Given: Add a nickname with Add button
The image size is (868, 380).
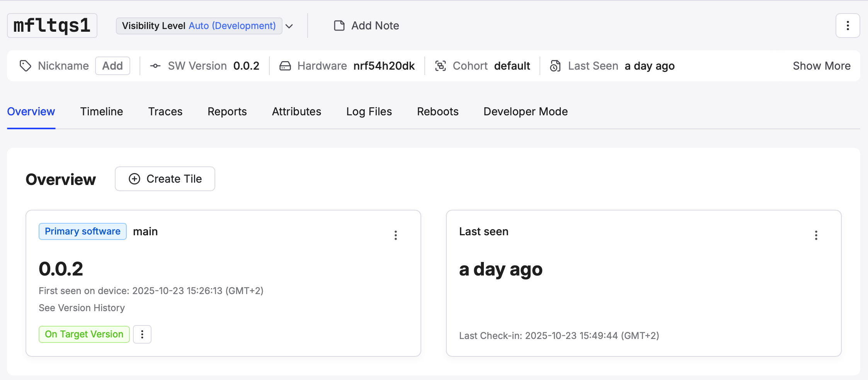Looking at the screenshot, I should click(x=112, y=66).
